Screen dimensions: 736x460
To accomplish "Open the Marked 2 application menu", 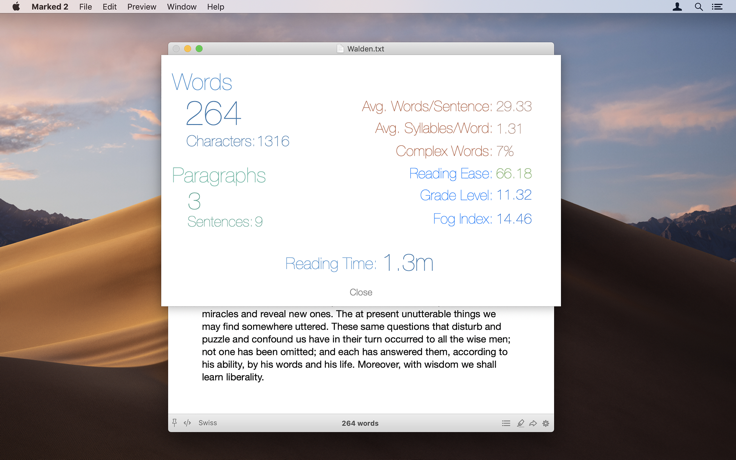I will pos(50,7).
